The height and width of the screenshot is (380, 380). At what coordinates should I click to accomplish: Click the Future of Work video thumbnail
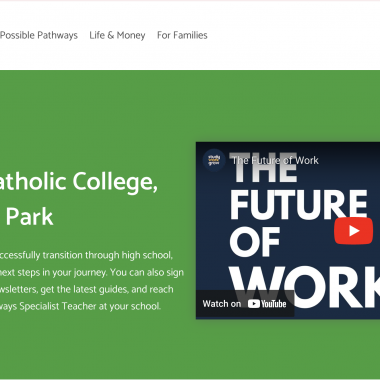pos(288,231)
